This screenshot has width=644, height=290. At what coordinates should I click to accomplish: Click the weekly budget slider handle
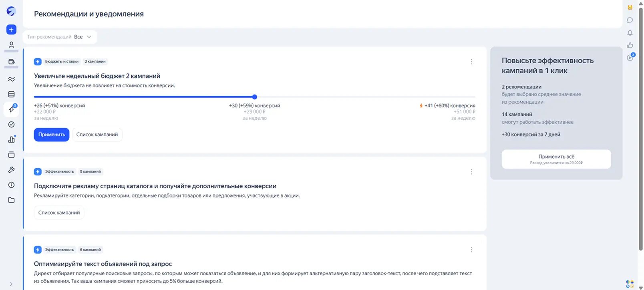click(255, 97)
